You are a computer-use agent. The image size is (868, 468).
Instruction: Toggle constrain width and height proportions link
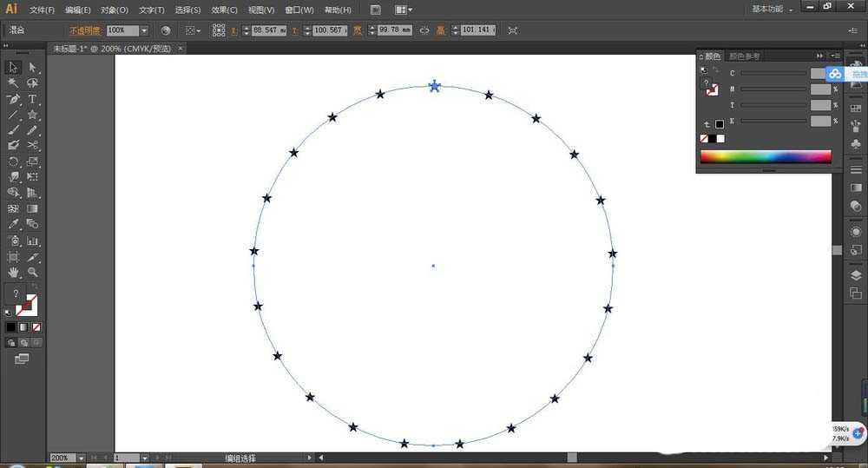(x=424, y=30)
